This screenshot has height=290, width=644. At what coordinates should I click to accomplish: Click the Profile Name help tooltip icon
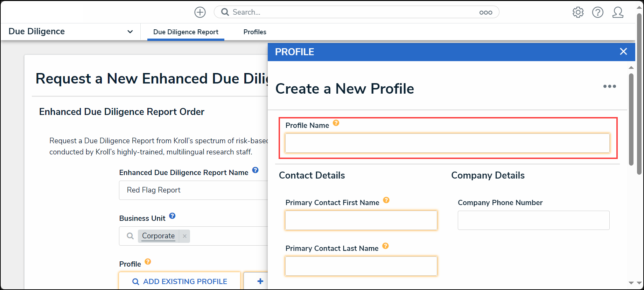coord(336,123)
